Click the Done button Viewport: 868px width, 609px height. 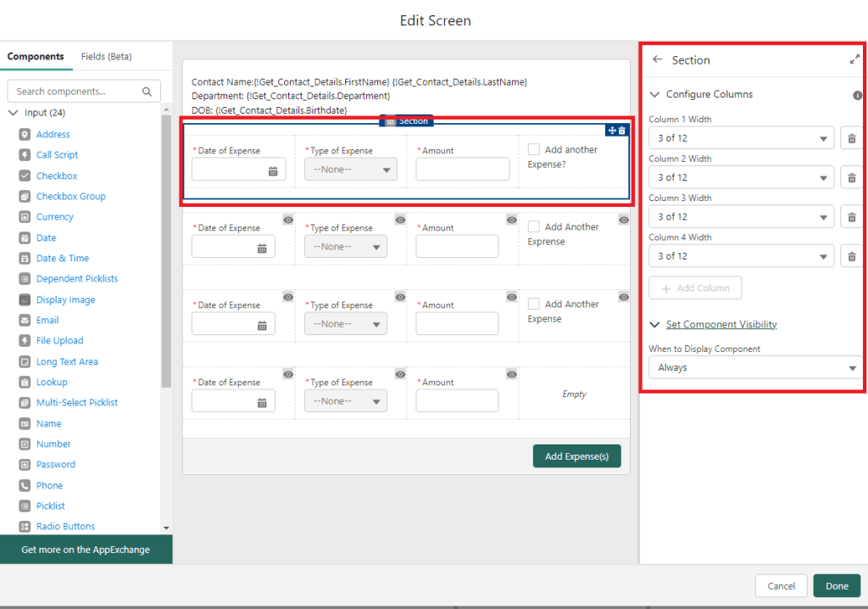point(836,586)
